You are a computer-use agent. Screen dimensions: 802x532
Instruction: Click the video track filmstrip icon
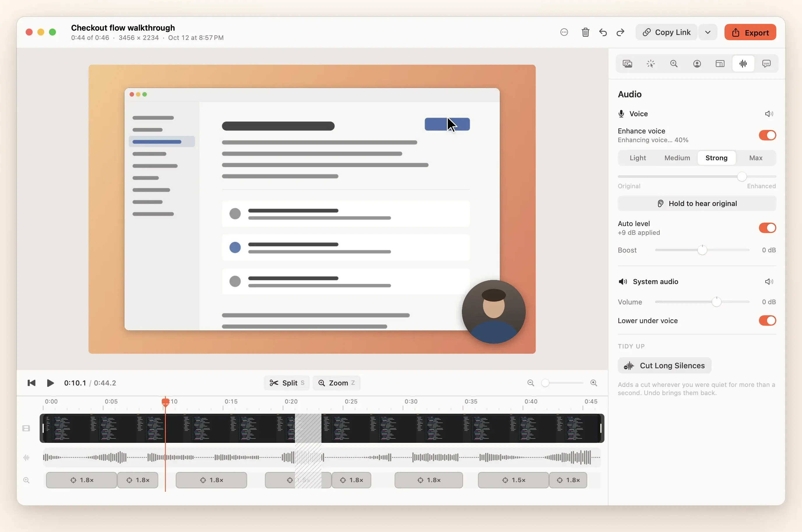[26, 429]
